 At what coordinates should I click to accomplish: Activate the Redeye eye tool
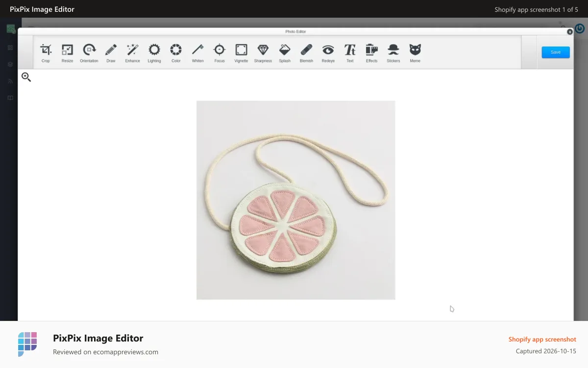(x=328, y=53)
